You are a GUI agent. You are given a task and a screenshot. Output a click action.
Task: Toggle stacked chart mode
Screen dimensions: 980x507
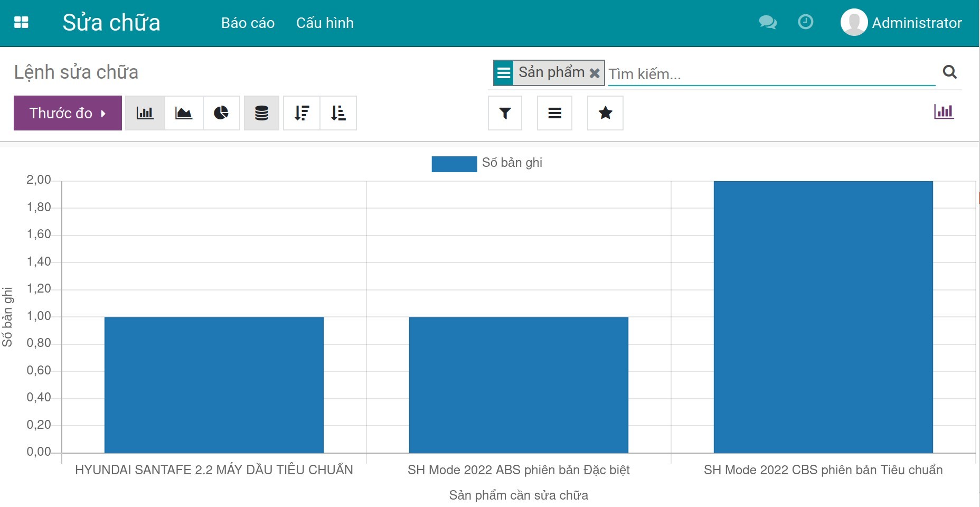click(x=261, y=113)
